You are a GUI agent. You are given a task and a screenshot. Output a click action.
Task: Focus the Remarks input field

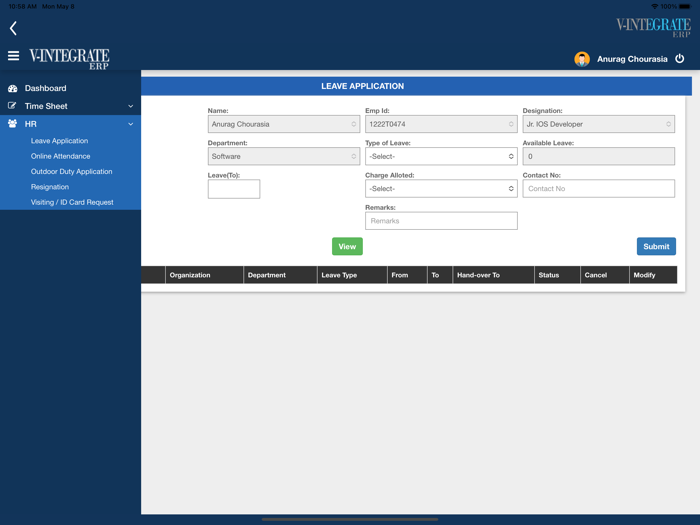(x=441, y=221)
